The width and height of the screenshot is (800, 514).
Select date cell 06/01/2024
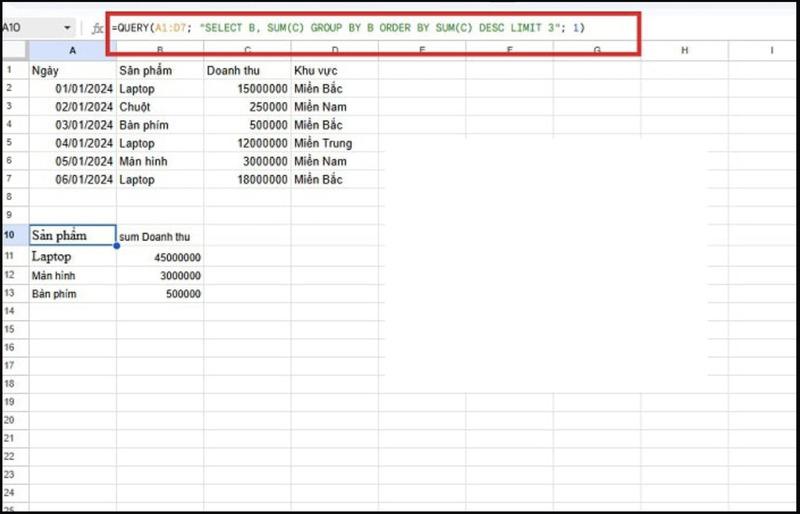(x=72, y=180)
